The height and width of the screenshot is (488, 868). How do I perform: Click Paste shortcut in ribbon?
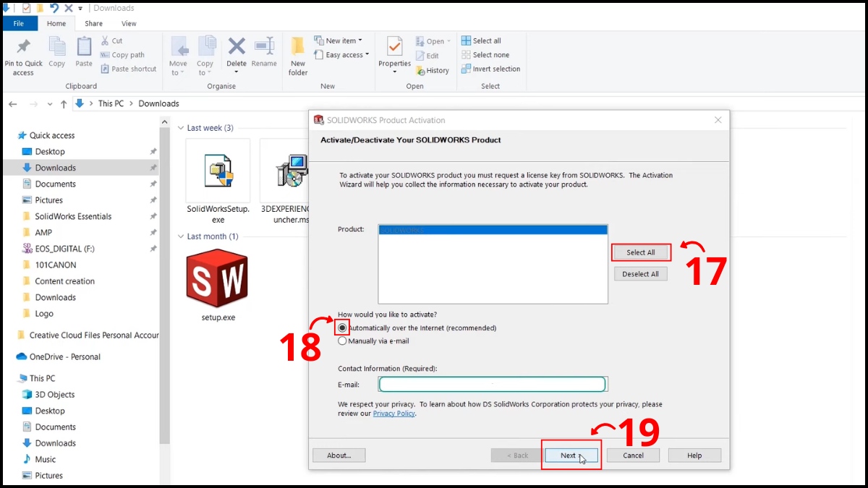click(x=129, y=69)
